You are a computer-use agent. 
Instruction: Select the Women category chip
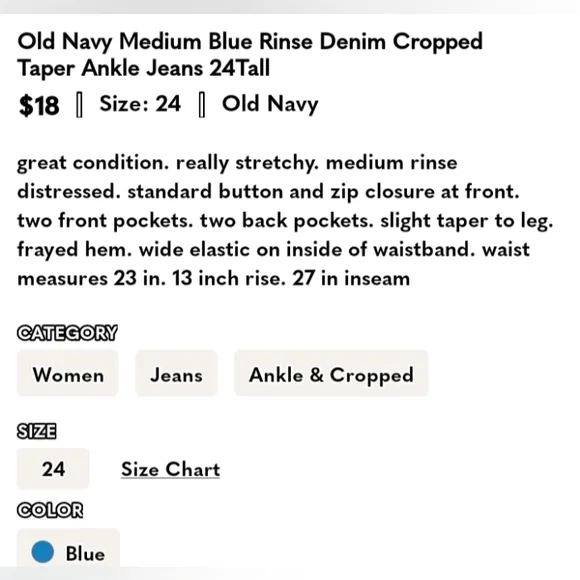[x=68, y=374]
